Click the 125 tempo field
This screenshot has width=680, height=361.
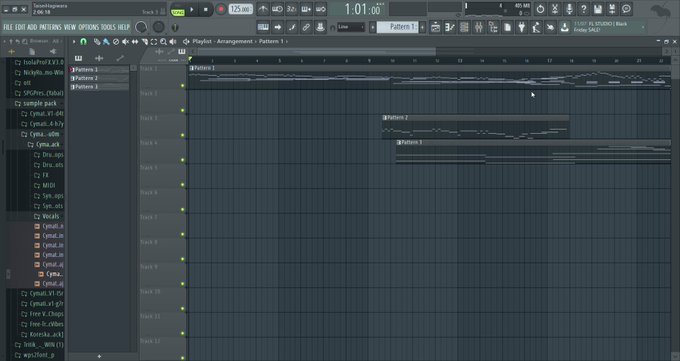tap(241, 9)
